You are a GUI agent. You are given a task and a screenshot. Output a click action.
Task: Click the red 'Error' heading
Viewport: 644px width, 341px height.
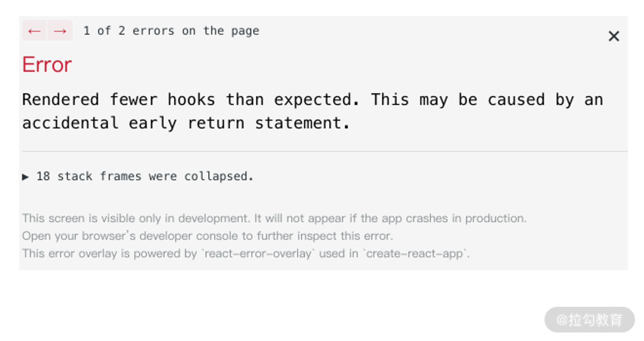(47, 65)
